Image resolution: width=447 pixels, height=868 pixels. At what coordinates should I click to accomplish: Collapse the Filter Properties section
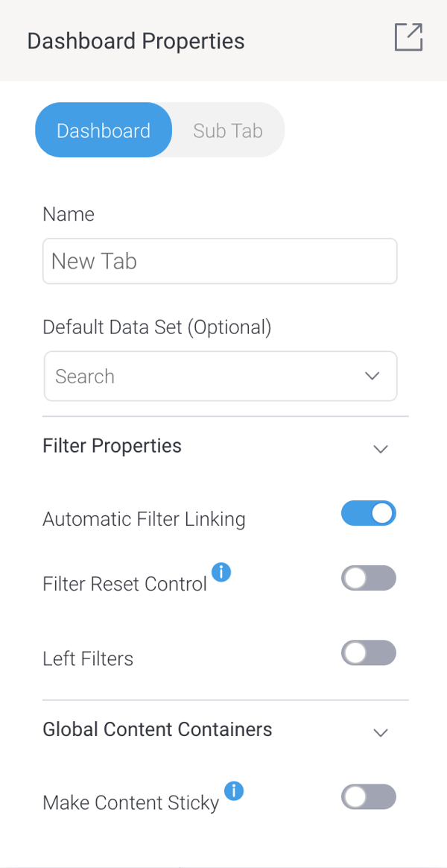381,449
